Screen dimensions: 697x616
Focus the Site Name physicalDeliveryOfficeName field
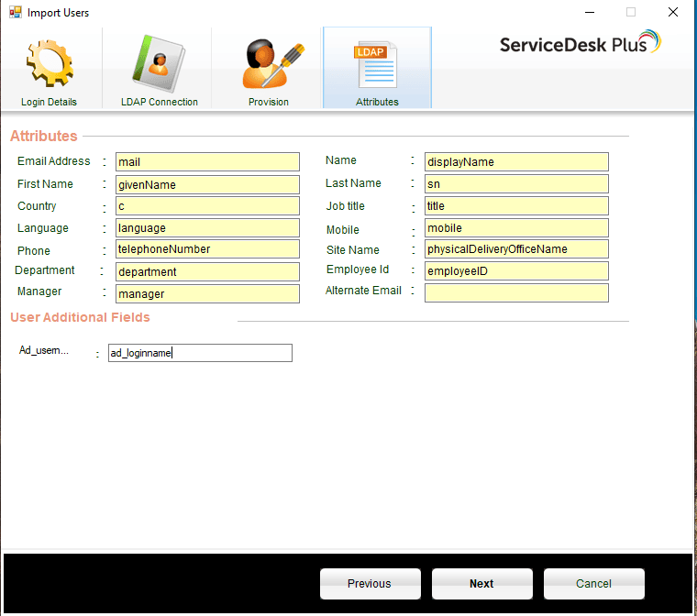516,249
